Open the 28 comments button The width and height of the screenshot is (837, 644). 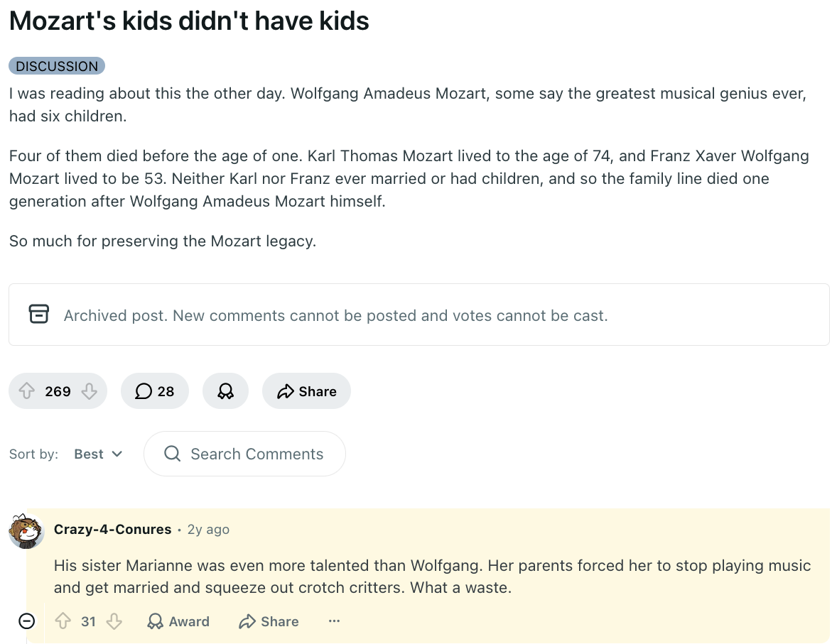(x=155, y=391)
